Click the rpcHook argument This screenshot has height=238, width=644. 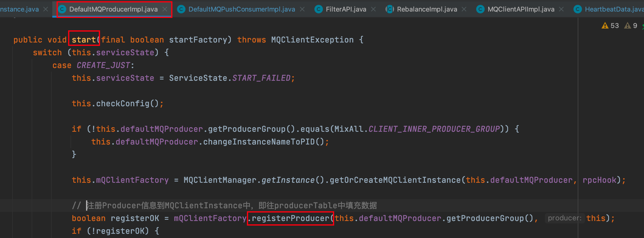click(600, 180)
